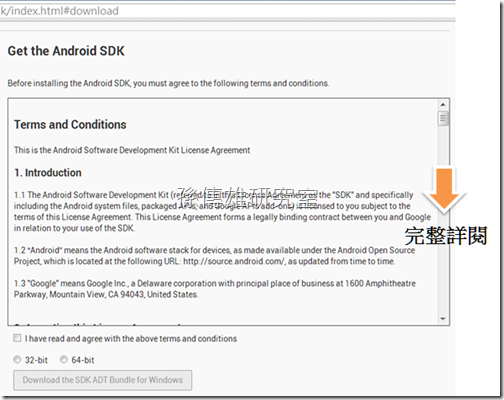504x400 pixels.
Task: Click 'Before installing the Android SDK' sentence
Action: pyautogui.click(x=168, y=83)
